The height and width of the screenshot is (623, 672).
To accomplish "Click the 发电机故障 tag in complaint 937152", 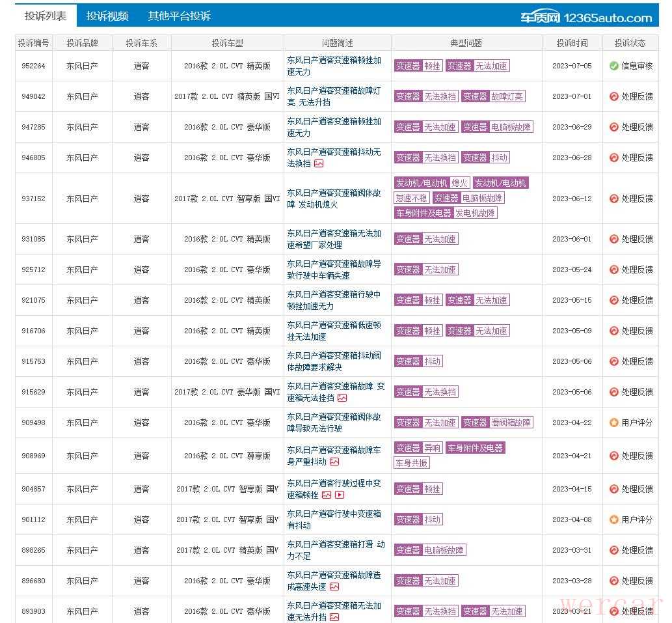I will click(x=476, y=213).
